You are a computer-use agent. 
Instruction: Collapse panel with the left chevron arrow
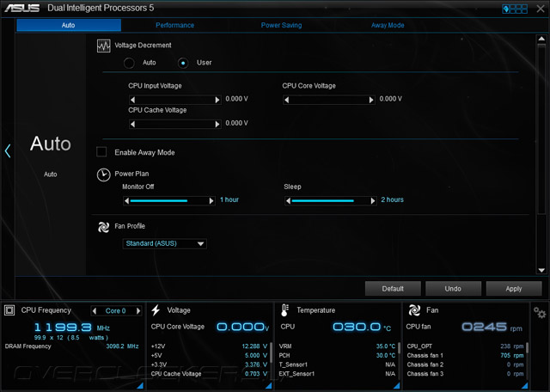click(8, 151)
